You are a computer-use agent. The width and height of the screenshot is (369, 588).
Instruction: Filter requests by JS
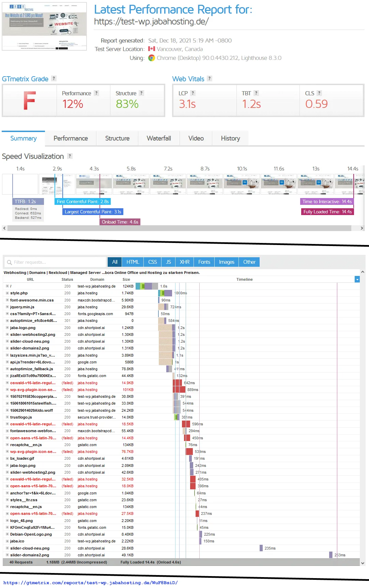coord(168,262)
